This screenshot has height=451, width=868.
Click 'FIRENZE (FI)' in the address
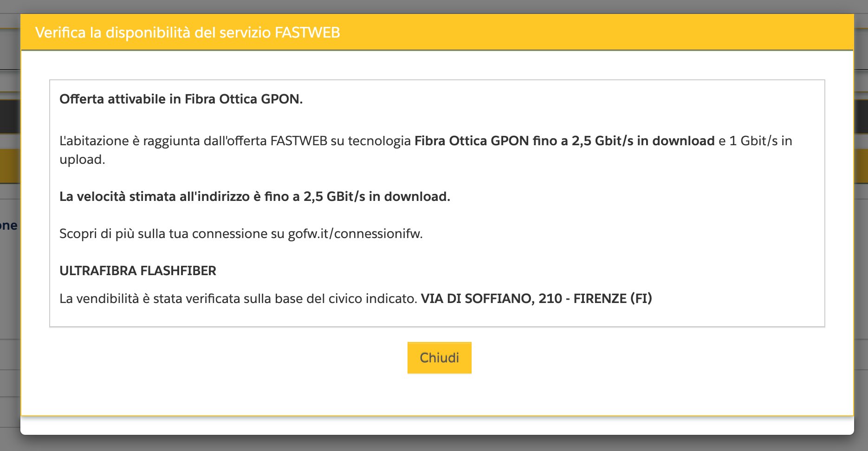612,298
